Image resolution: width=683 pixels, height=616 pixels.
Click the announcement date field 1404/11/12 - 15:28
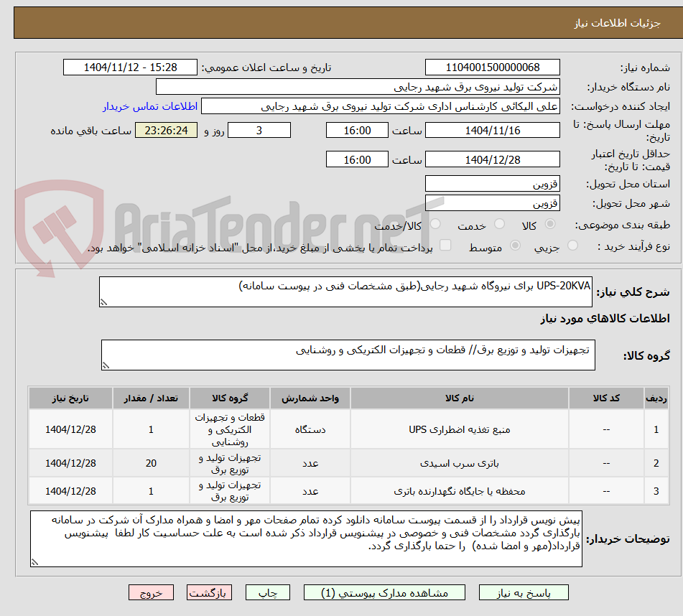pyautogui.click(x=130, y=67)
